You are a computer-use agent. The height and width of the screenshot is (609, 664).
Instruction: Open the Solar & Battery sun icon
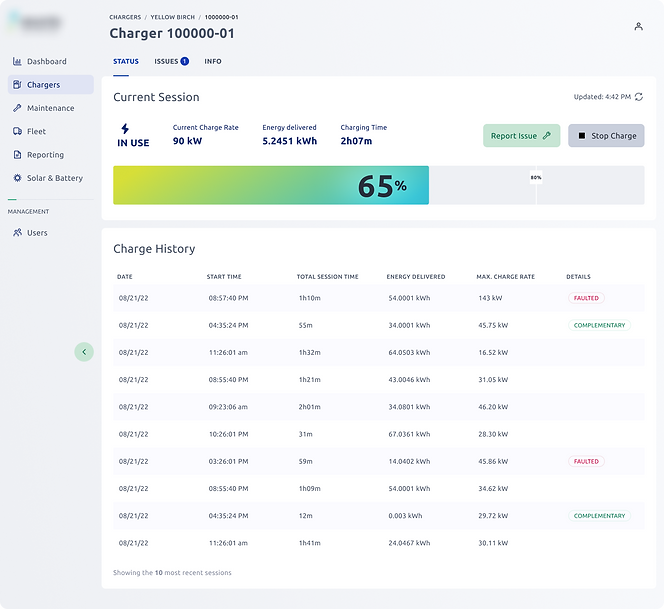pyautogui.click(x=17, y=178)
